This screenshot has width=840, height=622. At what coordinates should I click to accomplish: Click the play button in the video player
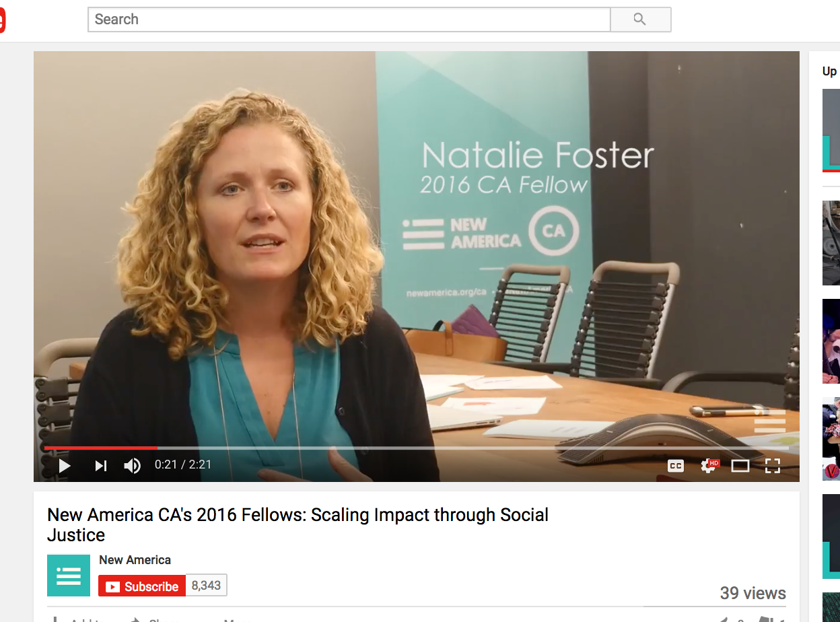tap(65, 465)
